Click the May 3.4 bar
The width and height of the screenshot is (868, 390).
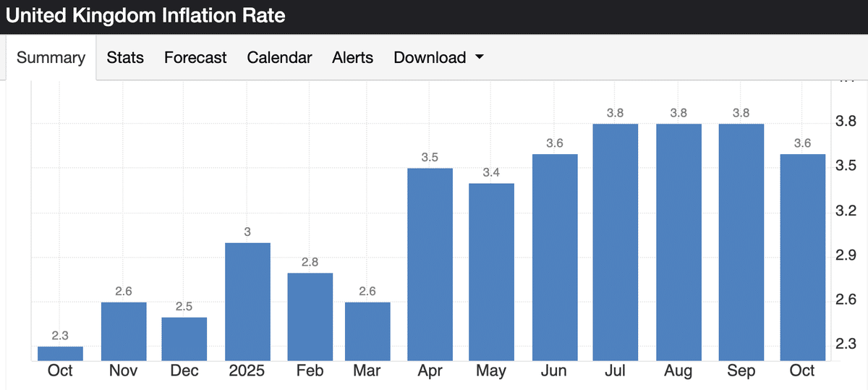point(491,271)
